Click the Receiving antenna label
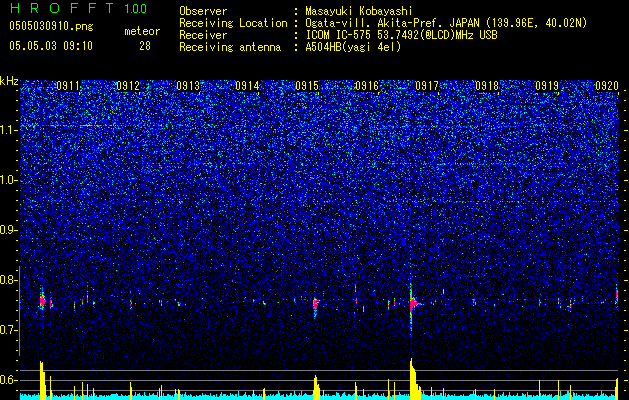Screen dimensions: 629x400 (230, 47)
